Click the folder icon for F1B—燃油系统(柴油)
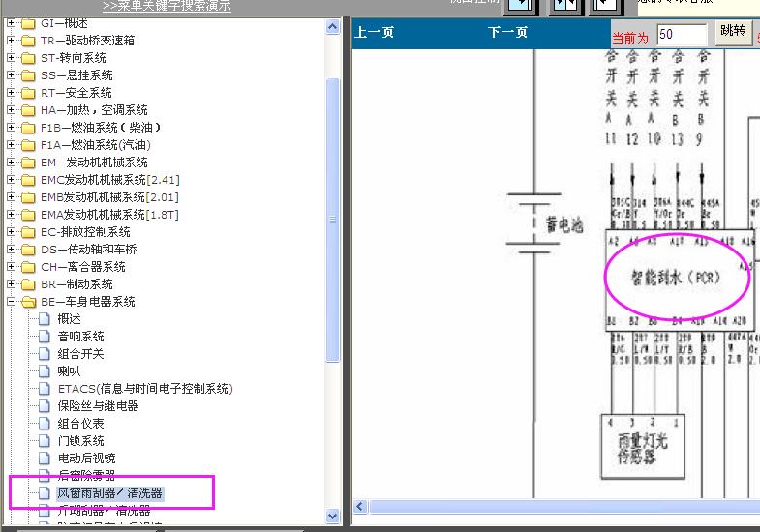This screenshot has height=532, width=760. tap(28, 128)
